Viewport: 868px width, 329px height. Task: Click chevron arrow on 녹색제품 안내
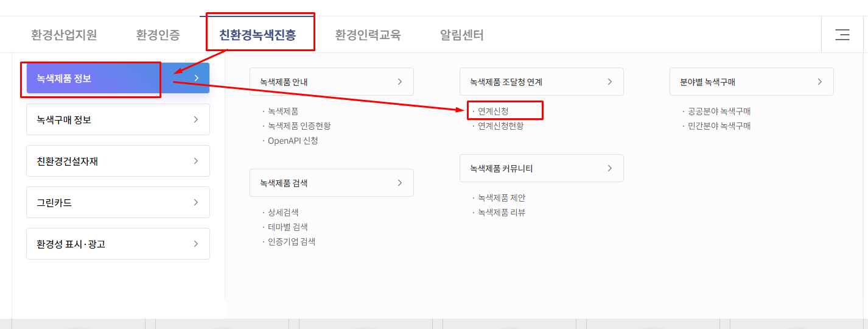(400, 82)
